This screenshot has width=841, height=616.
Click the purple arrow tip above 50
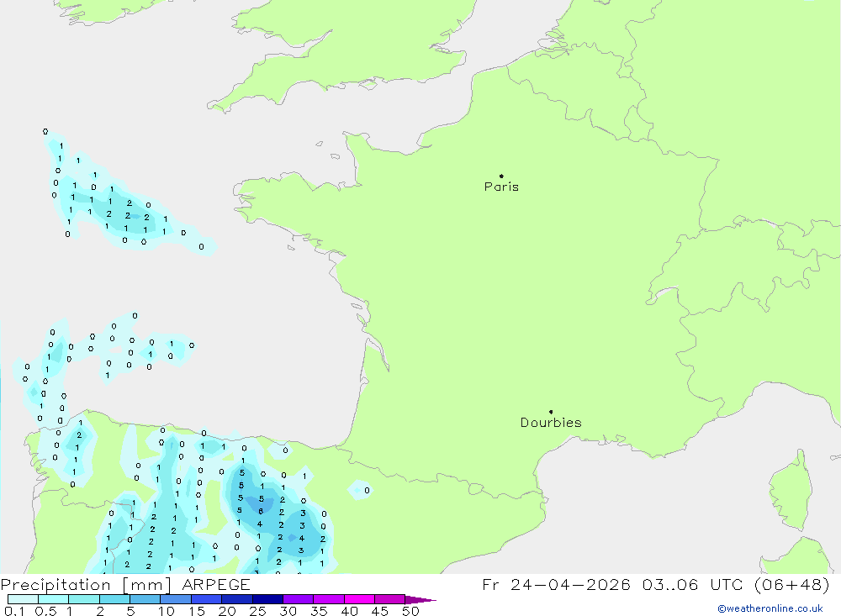(420, 600)
